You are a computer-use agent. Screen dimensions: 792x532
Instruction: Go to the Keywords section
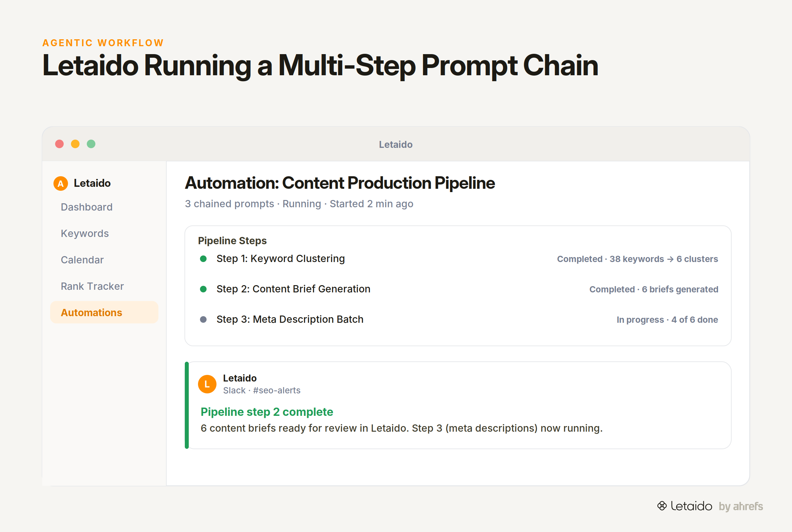(85, 233)
